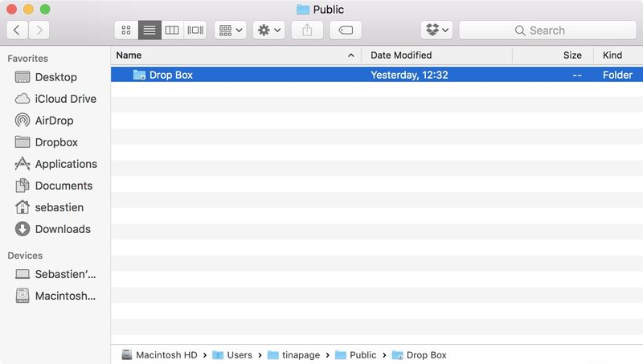Click the hard disk icon under Devices
The height and width of the screenshot is (364, 643).
(x=23, y=296)
